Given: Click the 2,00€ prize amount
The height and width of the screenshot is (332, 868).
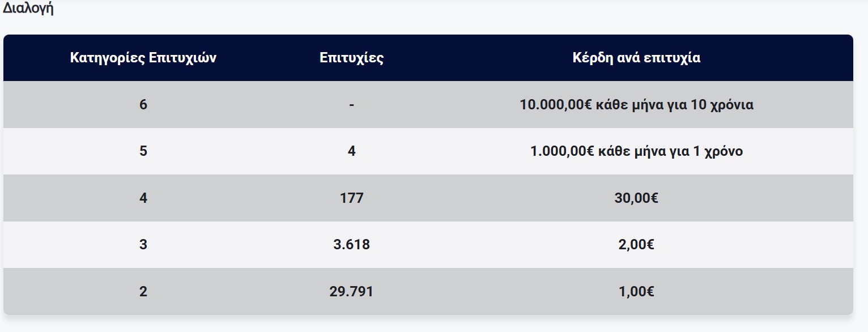Looking at the screenshot, I should click(636, 245).
